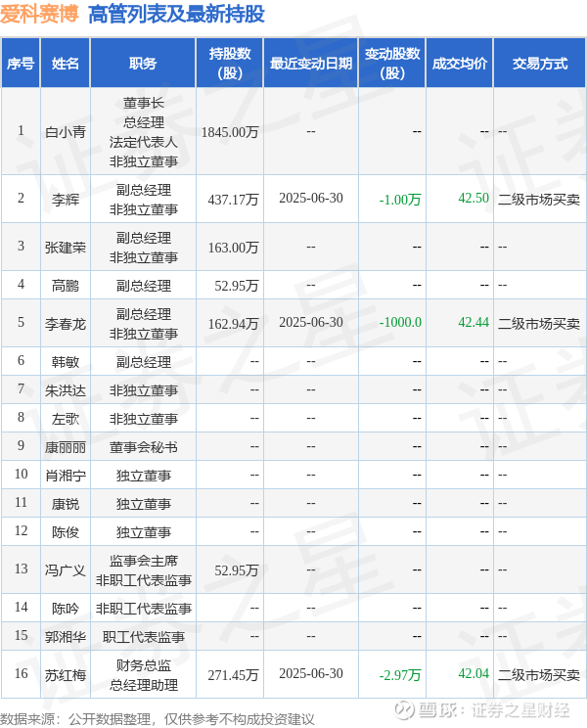Viewport: 587px width, 728px height.
Task: Click 二级市场买卖 in 李辉's row
Action: pos(539,200)
